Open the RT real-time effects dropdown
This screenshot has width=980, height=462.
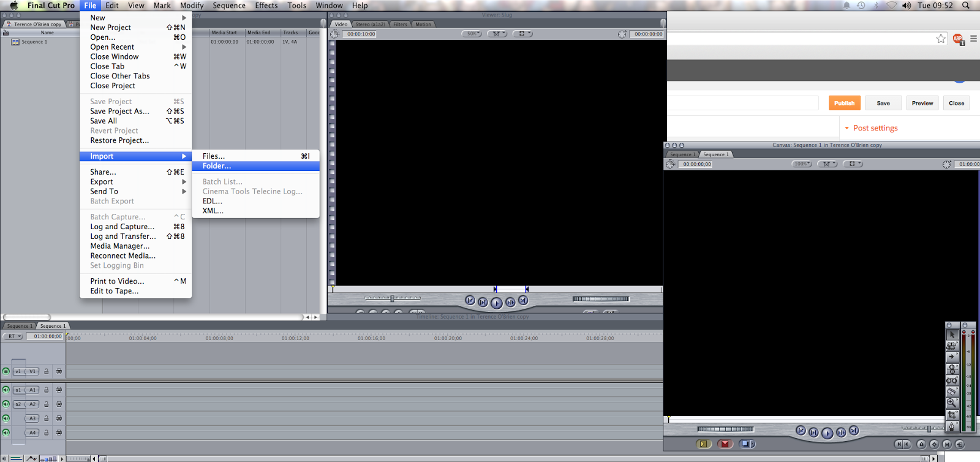coord(13,336)
